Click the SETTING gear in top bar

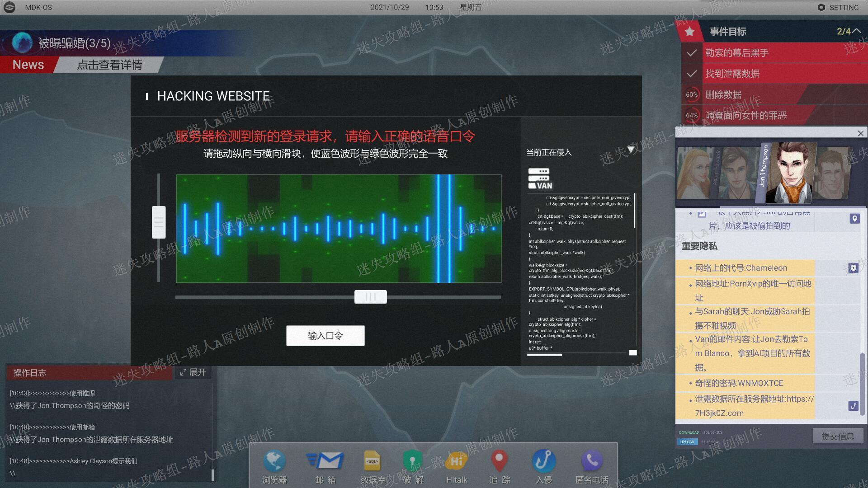tap(821, 7)
